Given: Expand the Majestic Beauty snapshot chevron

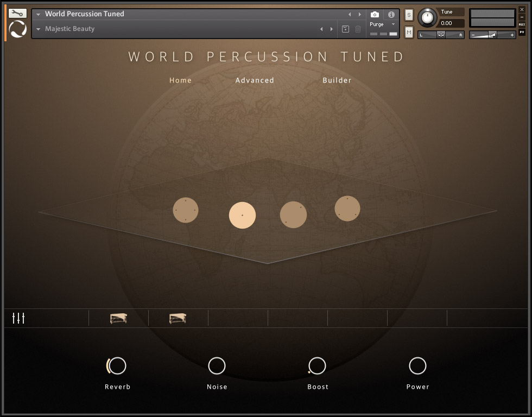Looking at the screenshot, I should (x=37, y=29).
